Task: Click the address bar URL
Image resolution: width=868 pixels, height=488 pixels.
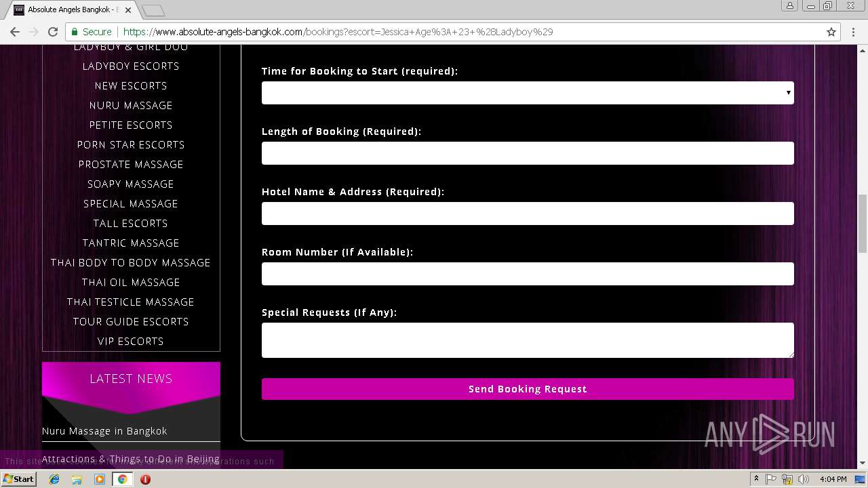Action: coord(338,32)
